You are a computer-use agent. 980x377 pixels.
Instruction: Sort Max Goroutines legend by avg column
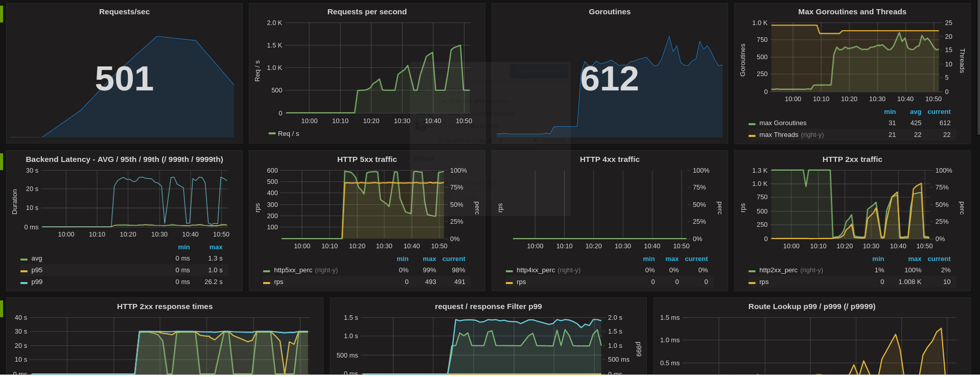tap(915, 112)
